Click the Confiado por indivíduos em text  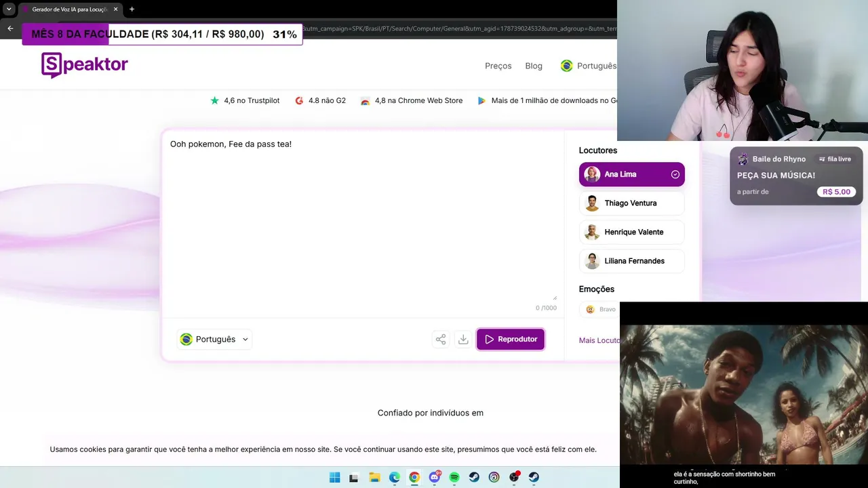431,413
